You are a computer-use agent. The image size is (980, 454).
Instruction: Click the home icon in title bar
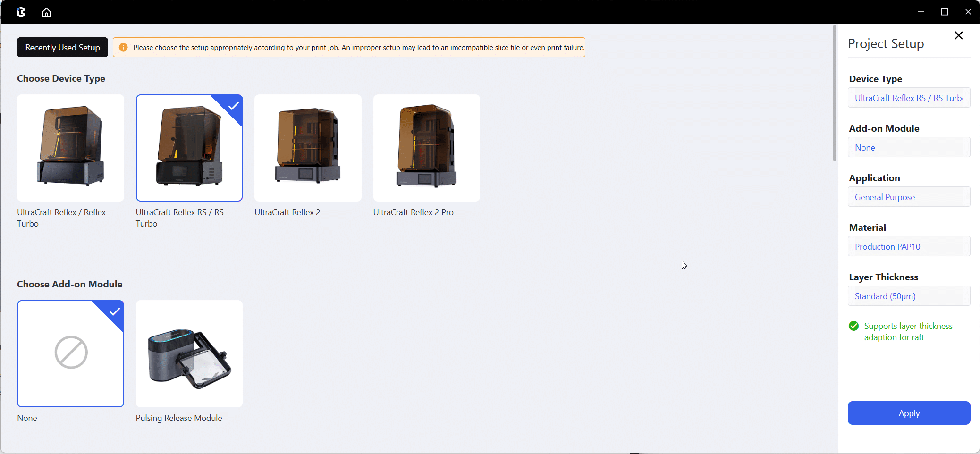[46, 12]
